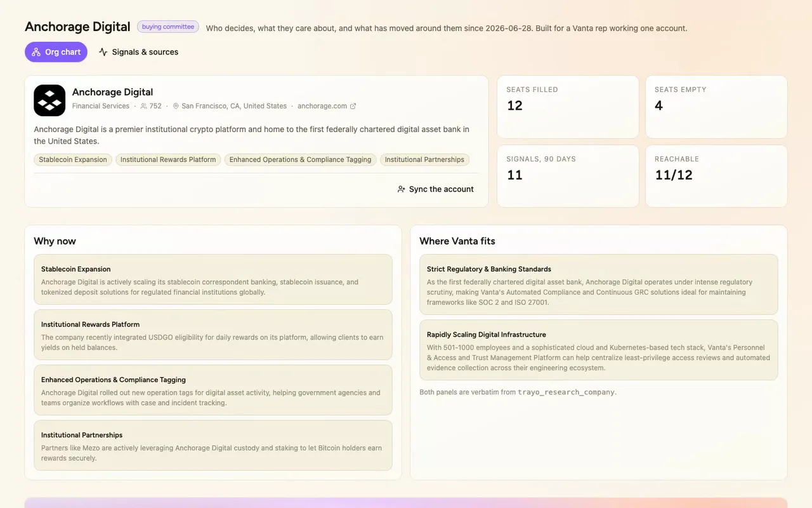812x508 pixels.
Task: Open the Signals & sources tab
Action: click(139, 52)
